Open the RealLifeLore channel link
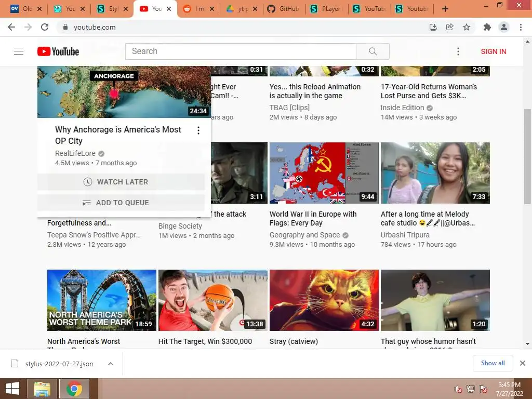Image resolution: width=532 pixels, height=399 pixels. [75, 153]
